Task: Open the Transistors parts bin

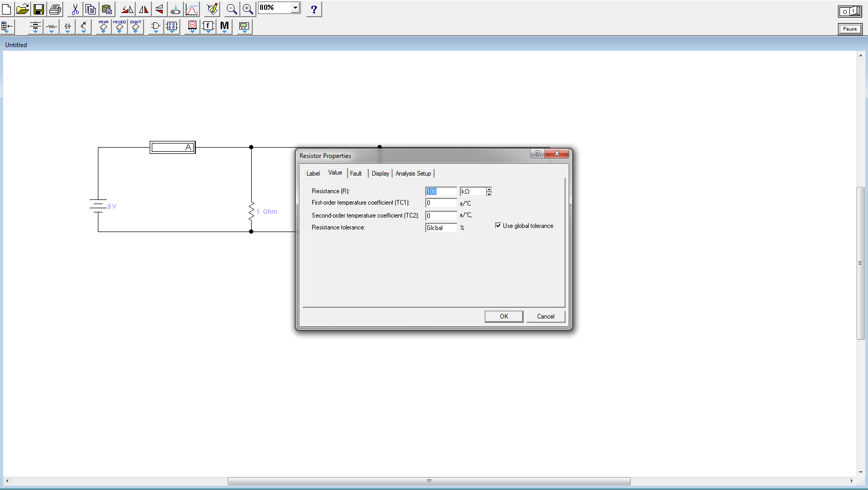Action: coord(83,26)
